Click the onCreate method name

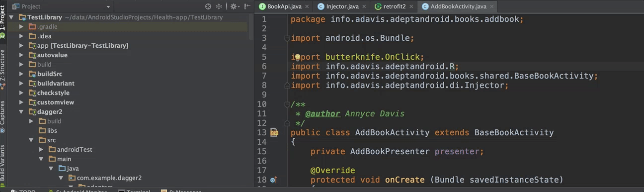(x=404, y=180)
